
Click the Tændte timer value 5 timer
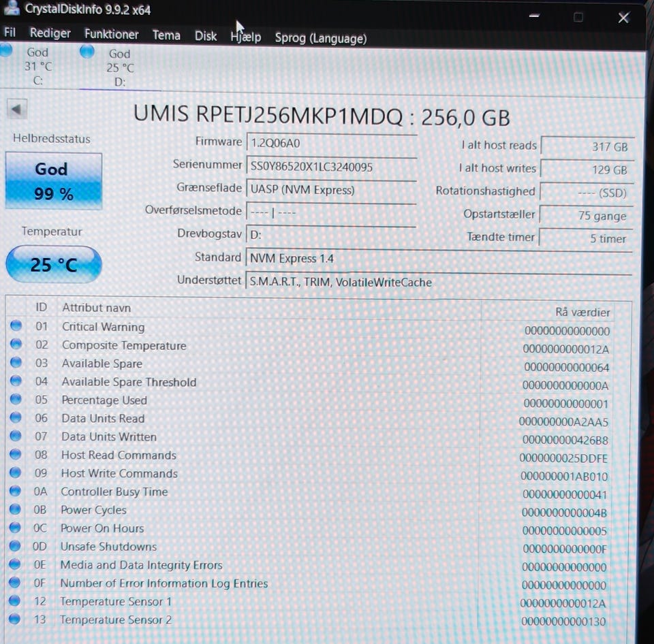point(586,238)
